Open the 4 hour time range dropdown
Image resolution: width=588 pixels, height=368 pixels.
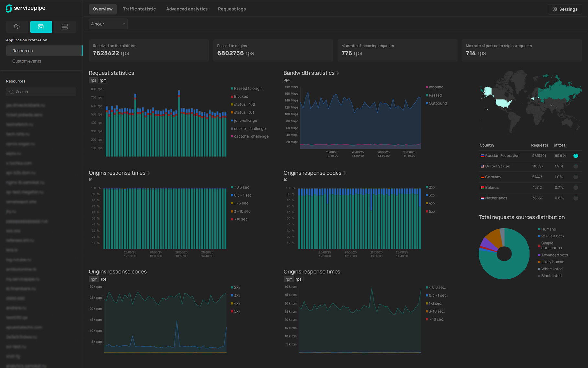pyautogui.click(x=108, y=24)
